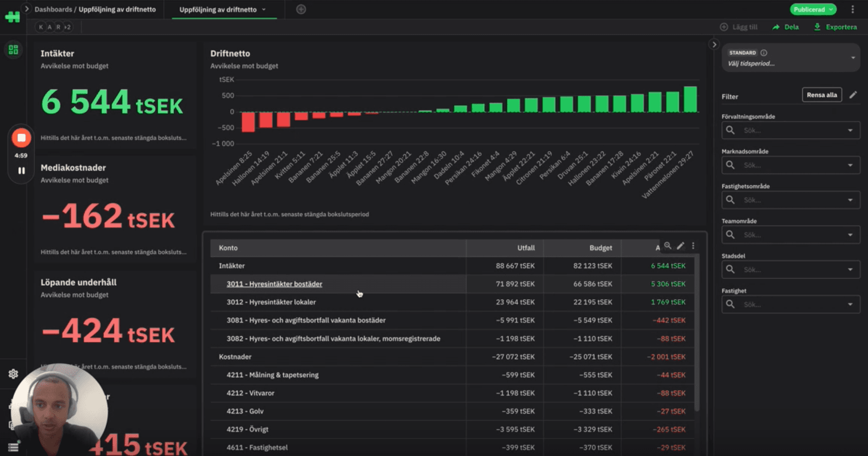
Task: Expand the Fastighetsområde dropdown arrow
Action: click(x=850, y=200)
